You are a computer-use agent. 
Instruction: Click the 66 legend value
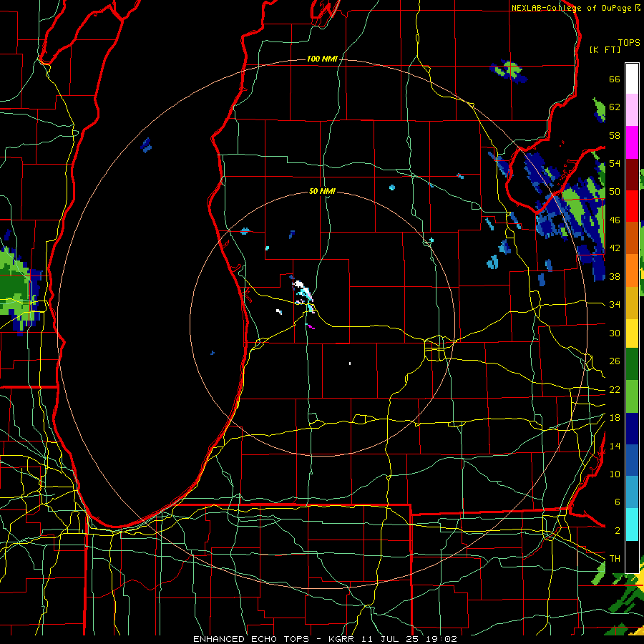coord(615,79)
